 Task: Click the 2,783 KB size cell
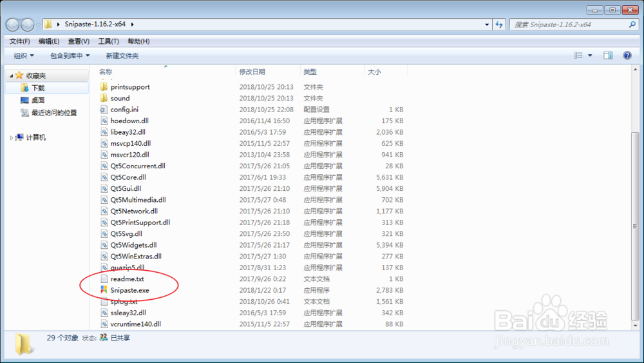point(390,290)
